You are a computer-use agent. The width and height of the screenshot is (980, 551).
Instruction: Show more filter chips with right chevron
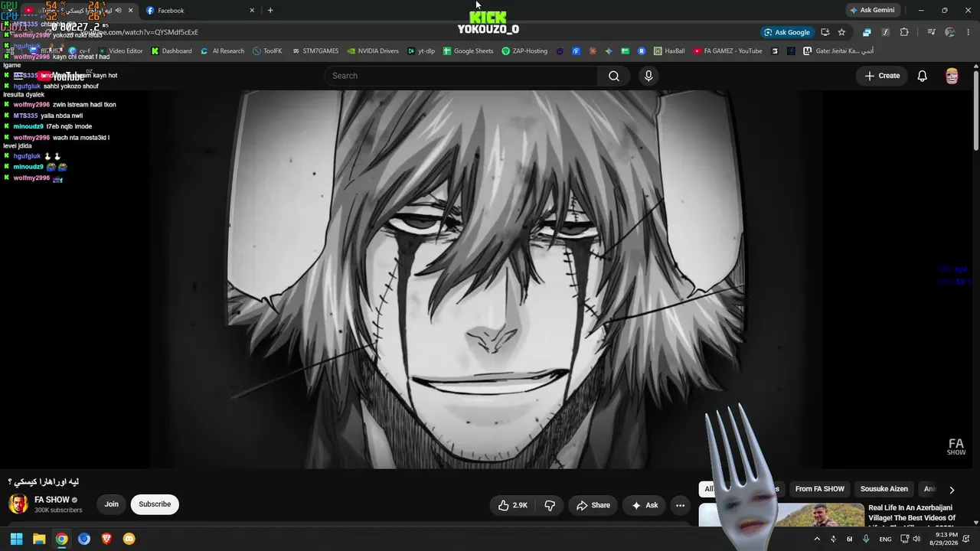click(952, 490)
